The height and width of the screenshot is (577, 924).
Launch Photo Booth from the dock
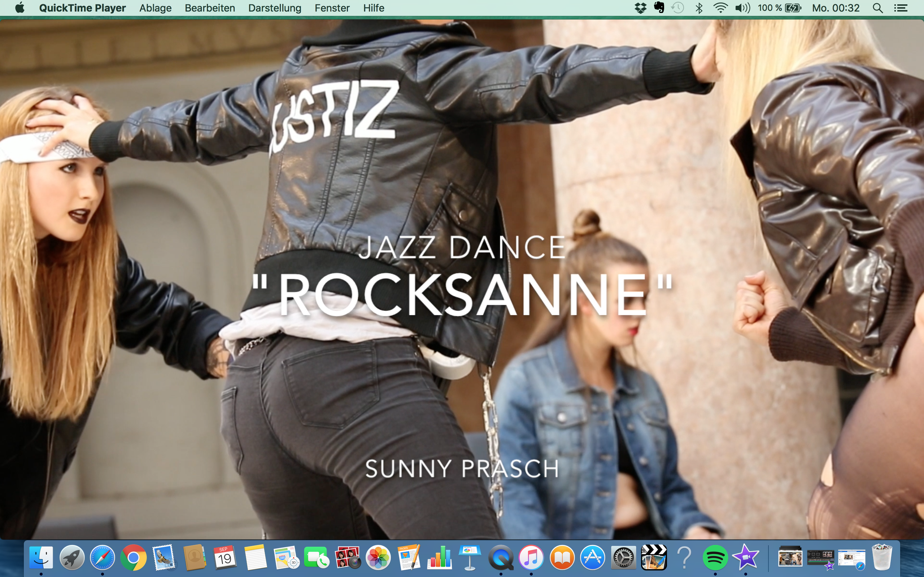(x=347, y=558)
